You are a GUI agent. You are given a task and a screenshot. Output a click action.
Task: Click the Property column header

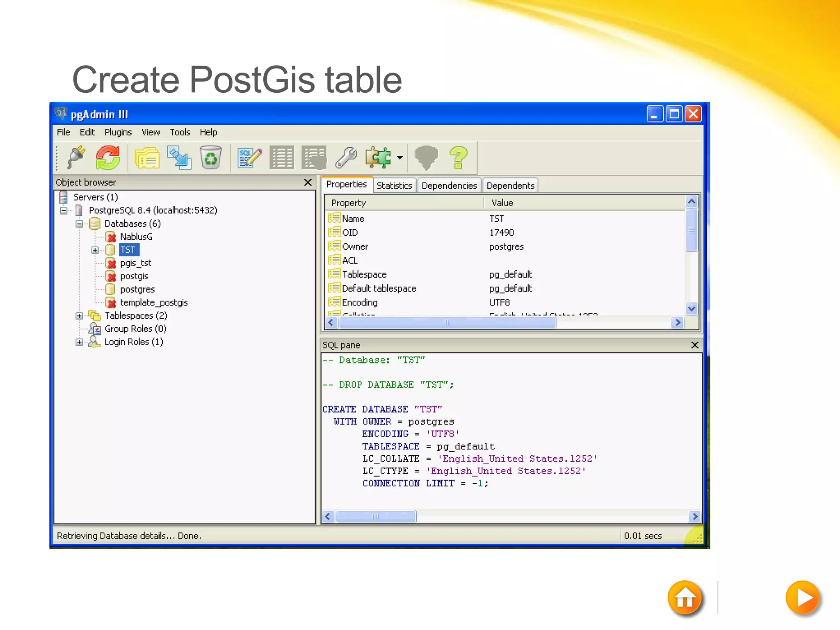tap(404, 203)
